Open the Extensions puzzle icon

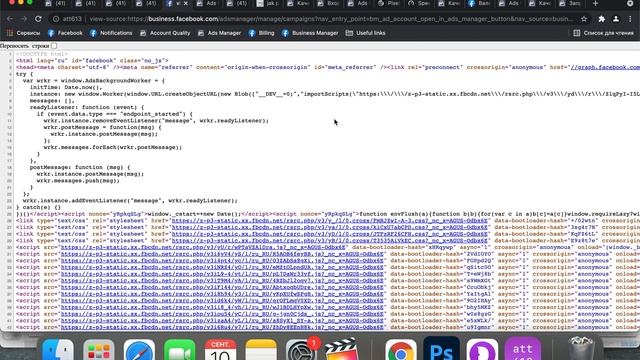[x=602, y=19]
